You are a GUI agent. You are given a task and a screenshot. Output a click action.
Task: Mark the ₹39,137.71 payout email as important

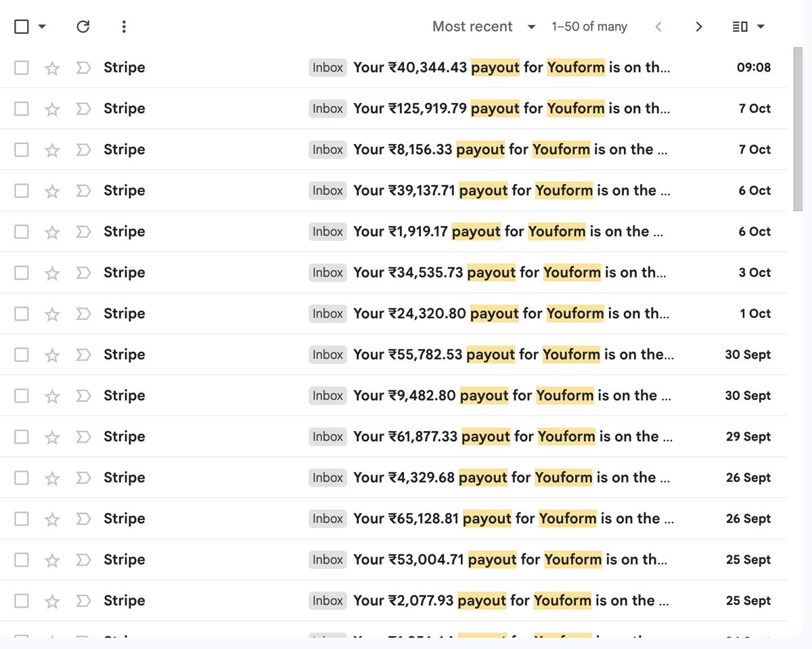click(83, 191)
